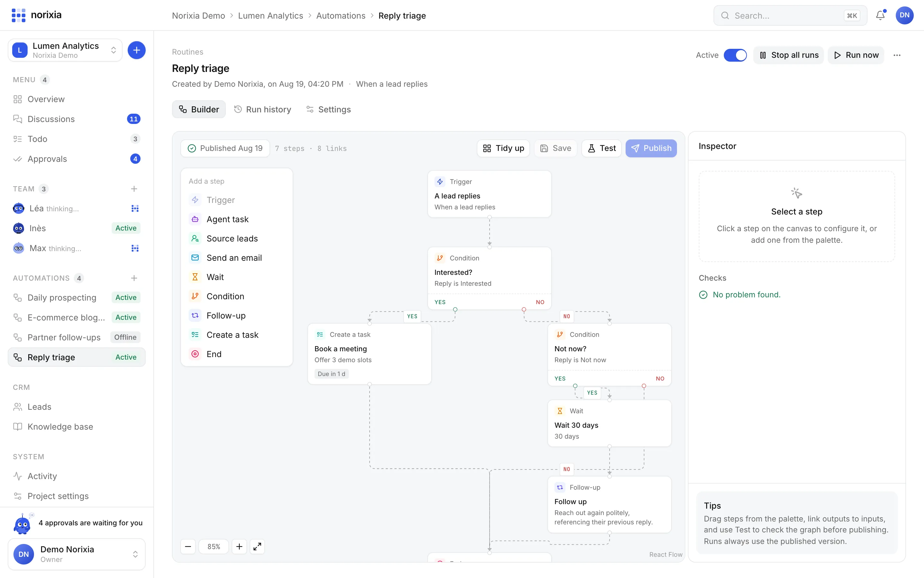Select the Agent task palette step
Viewport: 924px width, 578px height.
(237, 219)
